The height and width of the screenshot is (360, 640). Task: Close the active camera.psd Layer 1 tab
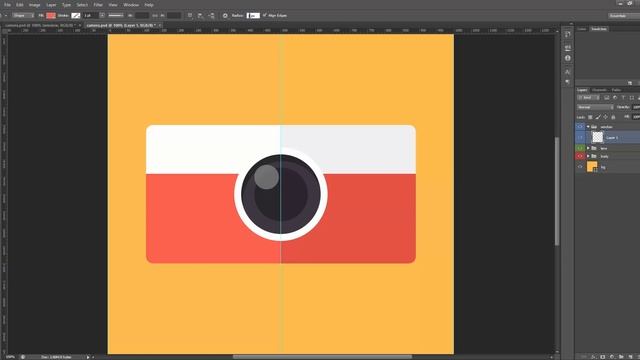tap(160, 25)
